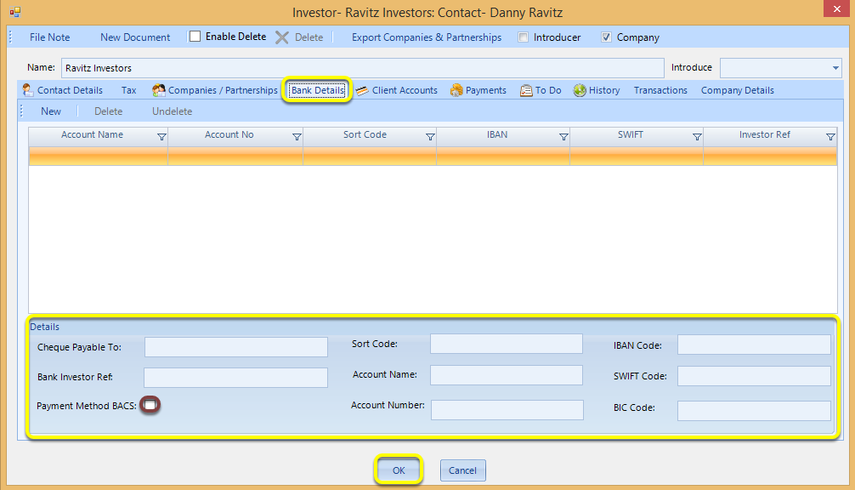Click the IBAN Code field
Screen dimensions: 855x490
click(x=754, y=344)
